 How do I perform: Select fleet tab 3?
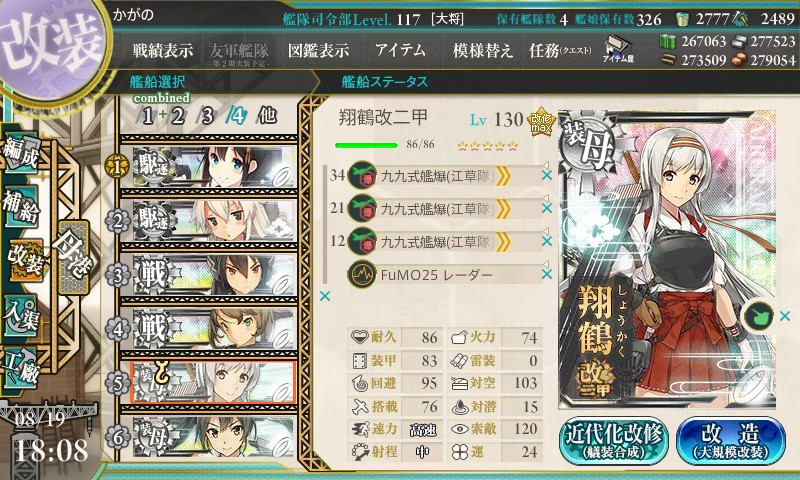pos(207,116)
